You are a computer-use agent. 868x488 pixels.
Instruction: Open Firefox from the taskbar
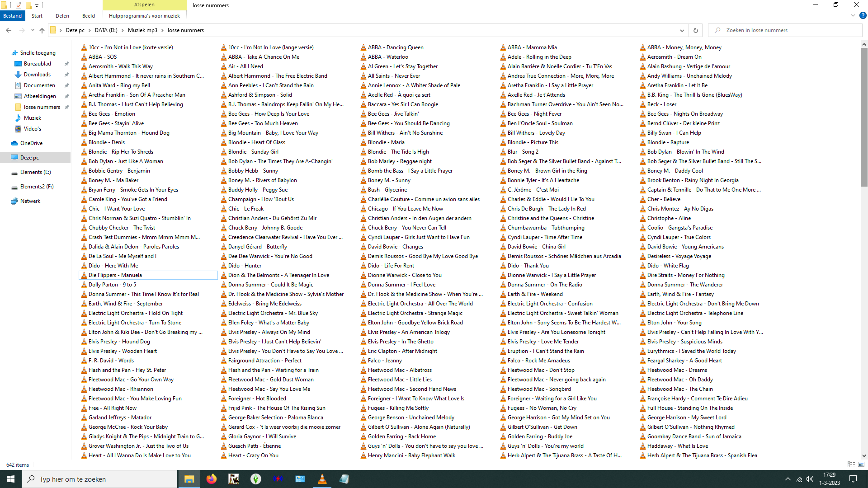click(x=212, y=479)
